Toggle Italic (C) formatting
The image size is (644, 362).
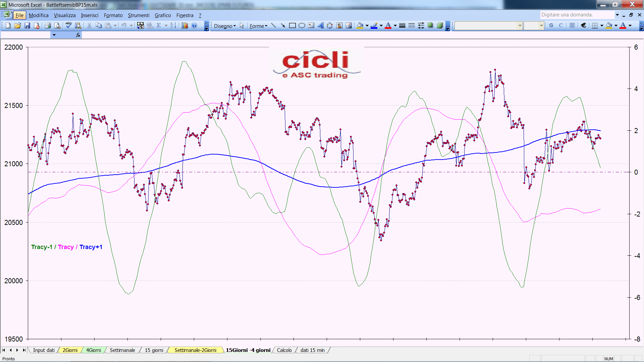[560, 25]
